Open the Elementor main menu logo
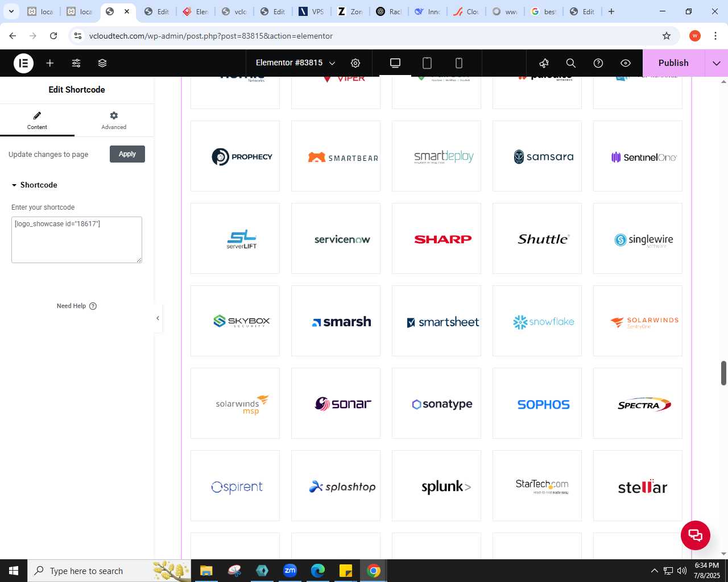The image size is (728, 582). [x=23, y=63]
